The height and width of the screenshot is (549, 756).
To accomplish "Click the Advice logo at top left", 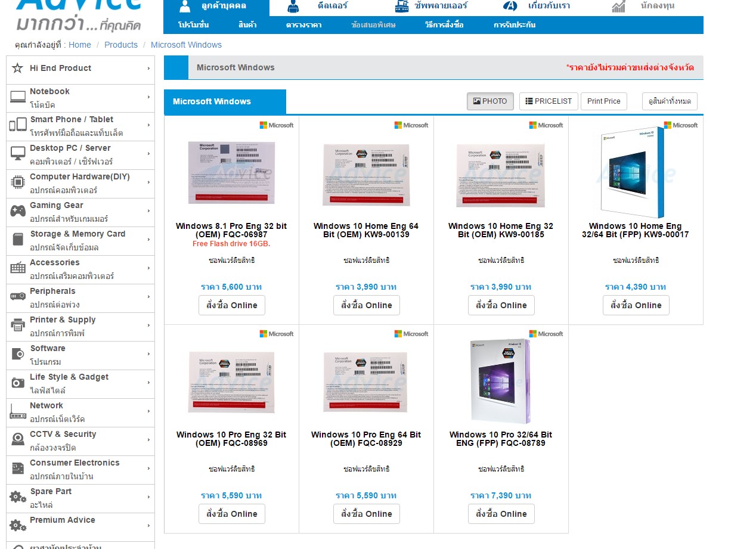I will pyautogui.click(x=79, y=15).
